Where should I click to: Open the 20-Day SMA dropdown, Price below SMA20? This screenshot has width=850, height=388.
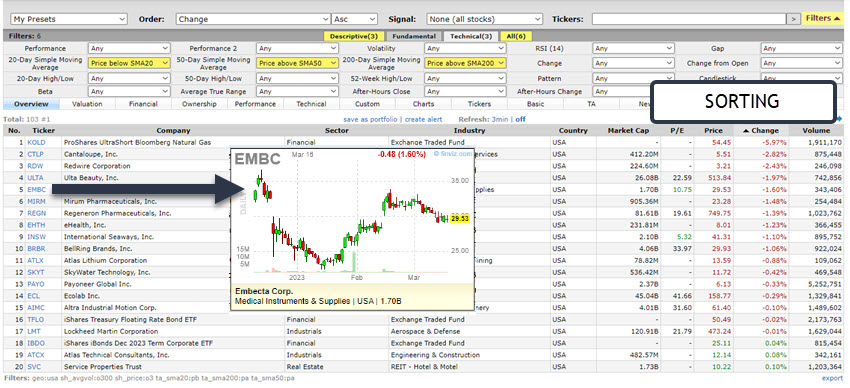point(129,63)
